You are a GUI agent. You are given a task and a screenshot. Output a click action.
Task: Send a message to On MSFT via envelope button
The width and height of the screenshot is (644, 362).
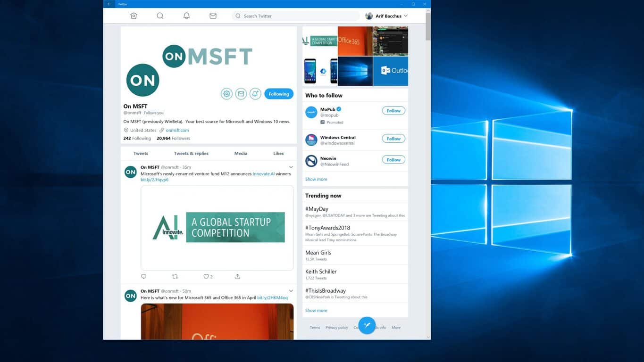[x=241, y=94]
